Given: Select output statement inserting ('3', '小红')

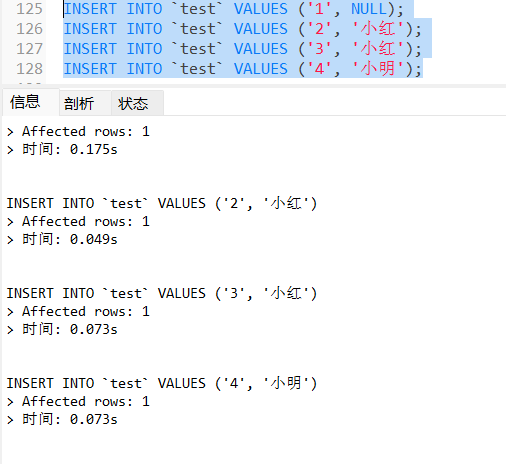Looking at the screenshot, I should pyautogui.click(x=162, y=293).
